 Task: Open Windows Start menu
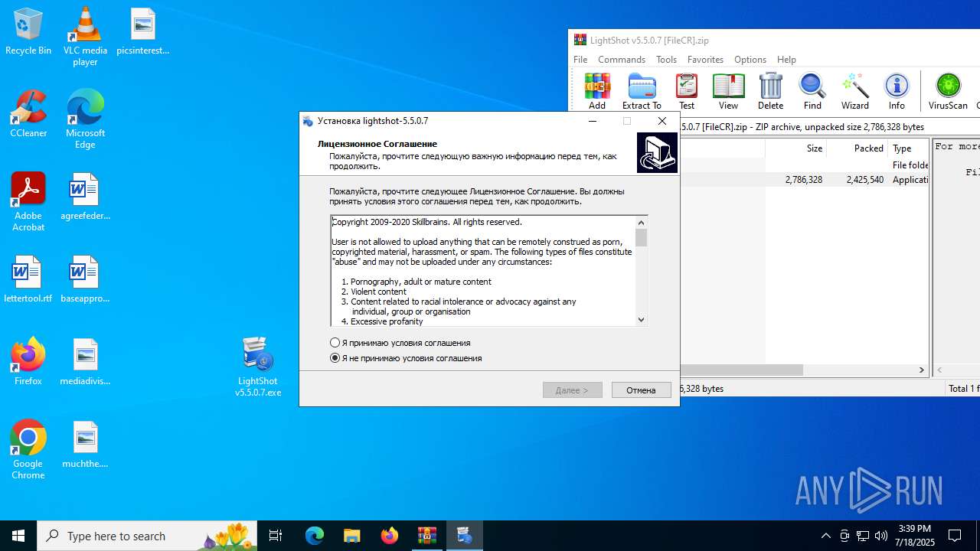(18, 536)
